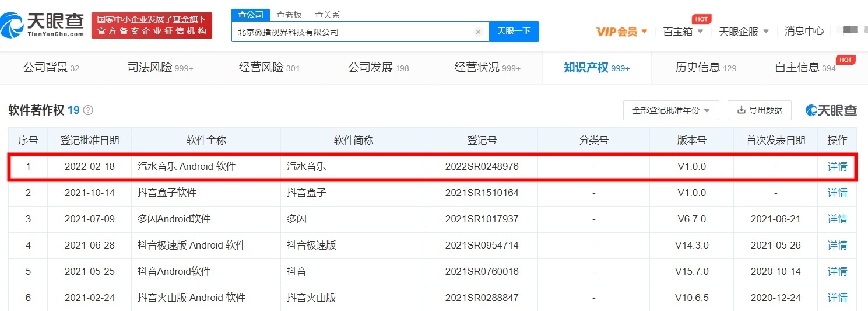
Task: Open the 知识产权 tab
Action: [597, 68]
